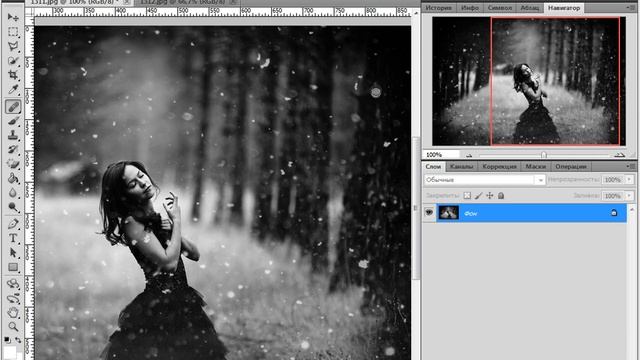Open the blend mode dropdown Обычные
This screenshot has height=360, width=640.
point(484,180)
